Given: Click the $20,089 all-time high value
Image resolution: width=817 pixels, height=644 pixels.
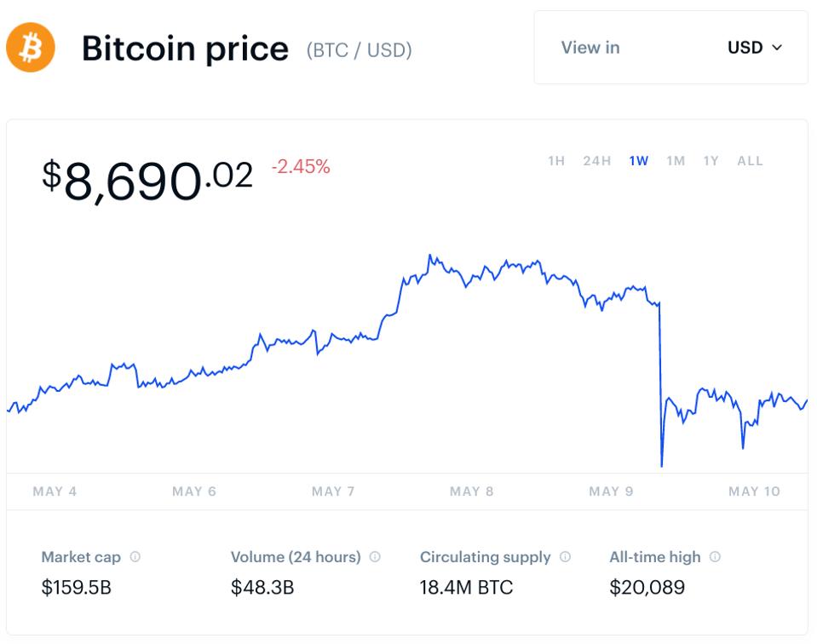Looking at the screenshot, I should pos(647,588).
